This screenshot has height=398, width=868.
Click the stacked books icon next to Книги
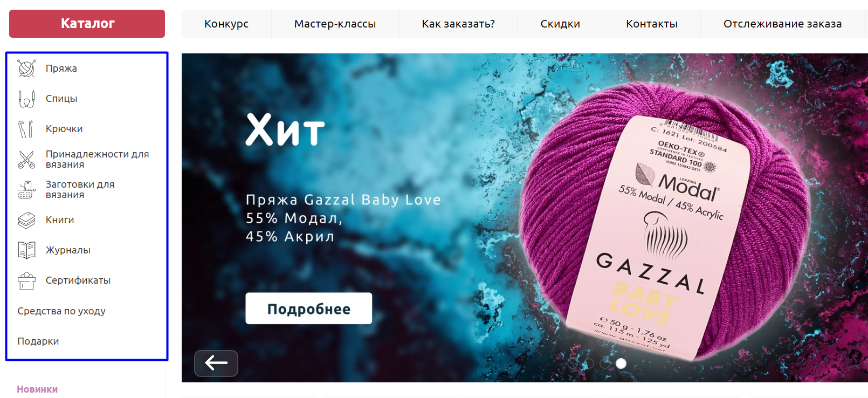coord(26,220)
